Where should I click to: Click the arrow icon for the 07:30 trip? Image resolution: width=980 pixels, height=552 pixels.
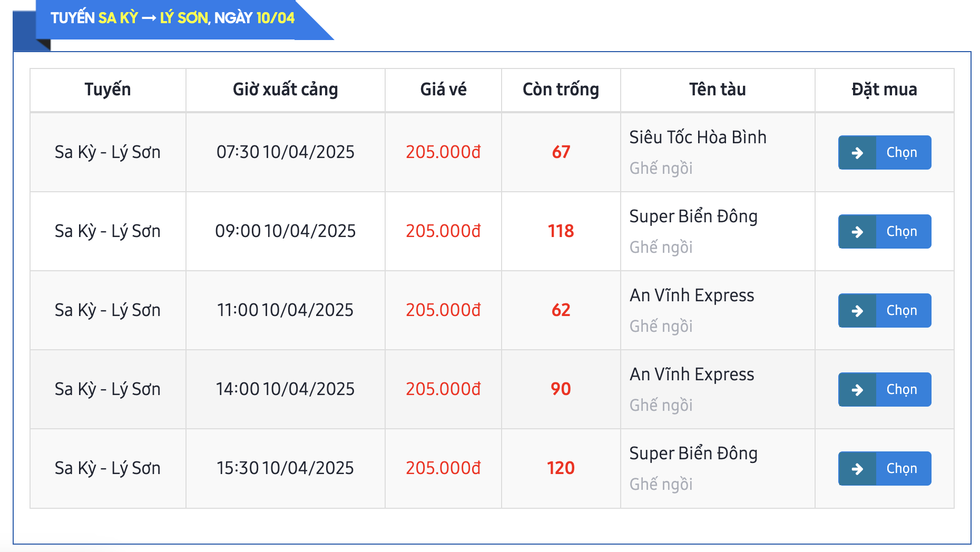tap(857, 153)
